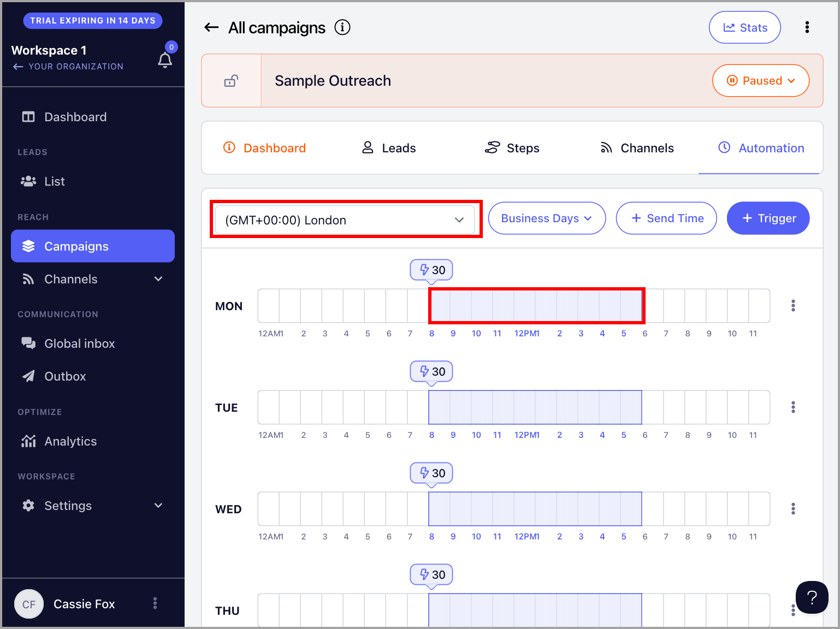Click the Trigger button
Viewport: 840px width, 629px height.
coord(768,218)
